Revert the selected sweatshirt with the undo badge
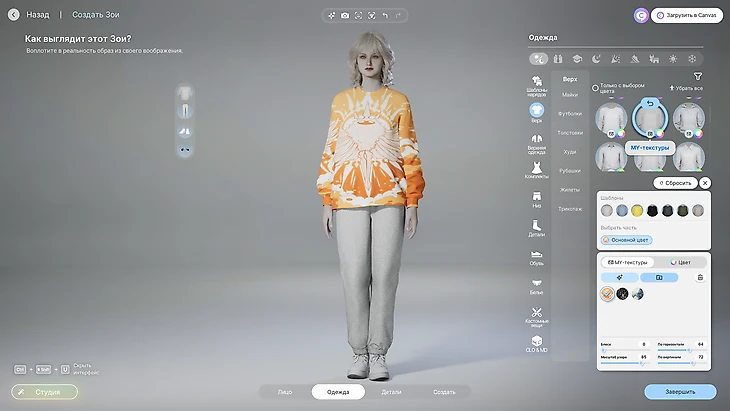This screenshot has width=730, height=411. [650, 103]
